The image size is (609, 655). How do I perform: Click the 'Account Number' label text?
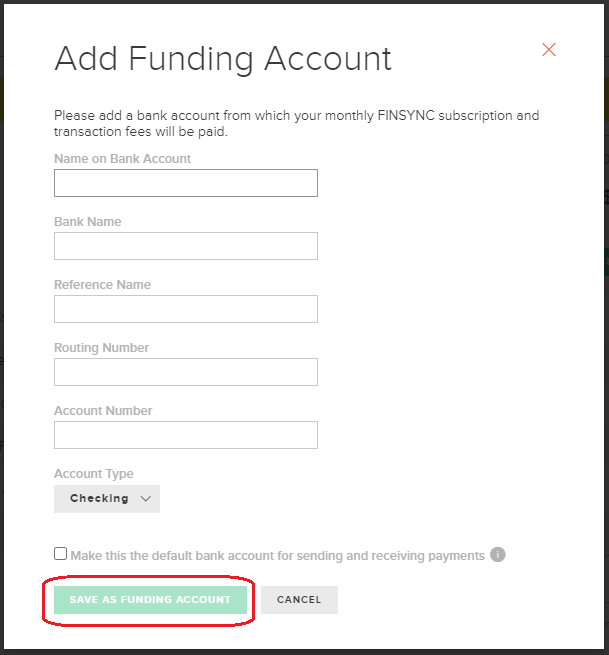[103, 411]
